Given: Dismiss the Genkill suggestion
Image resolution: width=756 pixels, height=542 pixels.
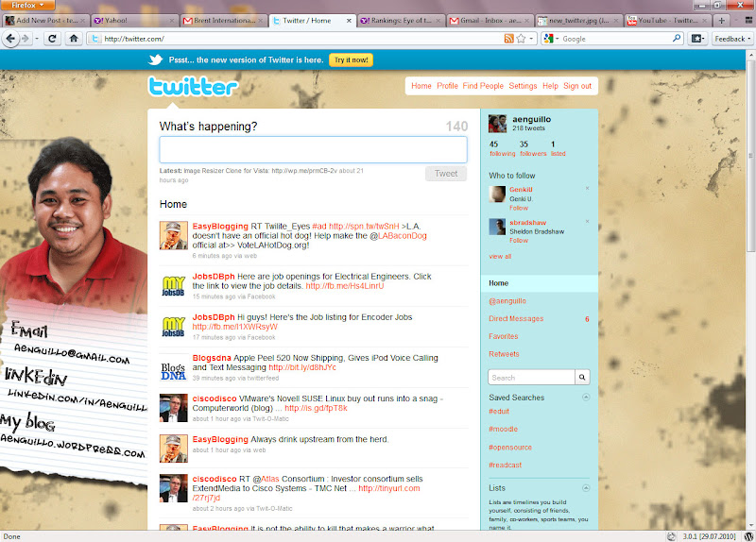Looking at the screenshot, I should tap(587, 188).
